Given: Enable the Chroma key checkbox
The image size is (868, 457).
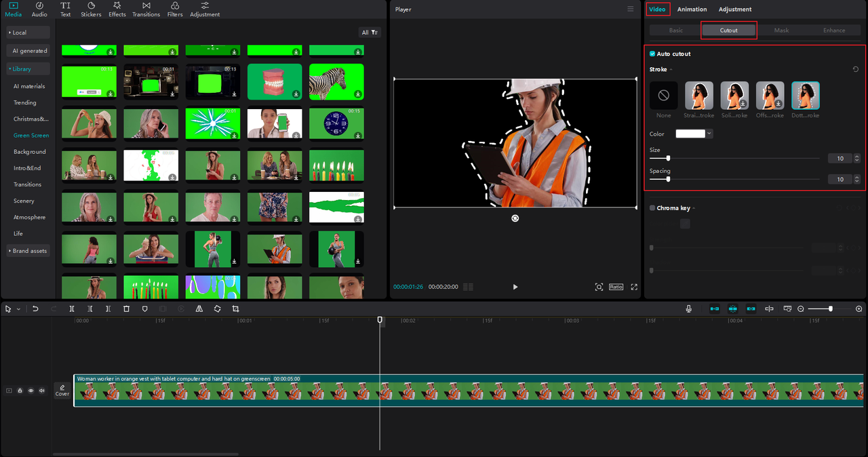Looking at the screenshot, I should point(652,207).
